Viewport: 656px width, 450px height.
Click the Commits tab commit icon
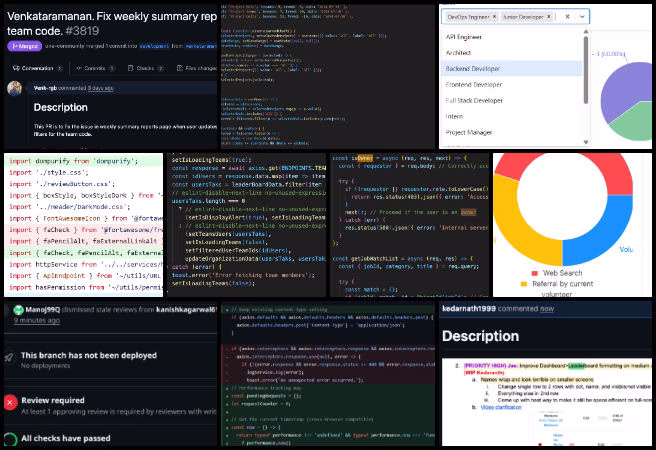79,68
